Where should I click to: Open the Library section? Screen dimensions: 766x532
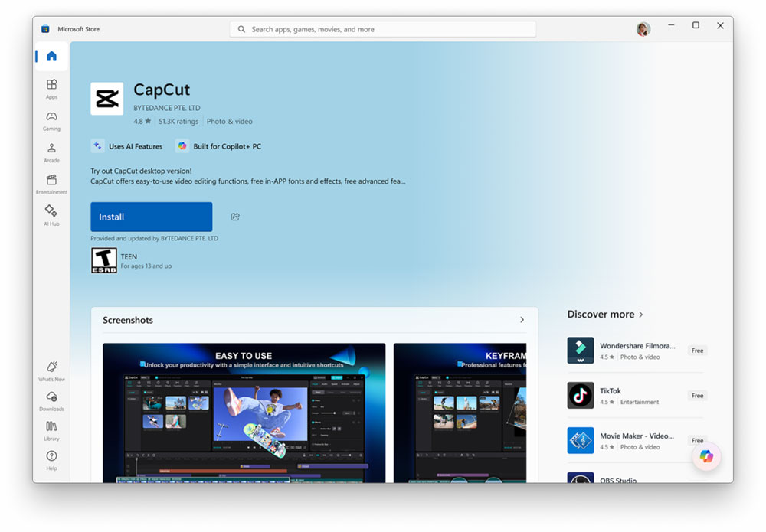[x=51, y=431]
